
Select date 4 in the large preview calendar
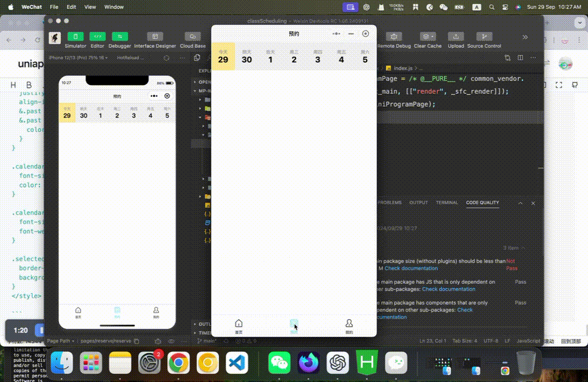coord(341,57)
